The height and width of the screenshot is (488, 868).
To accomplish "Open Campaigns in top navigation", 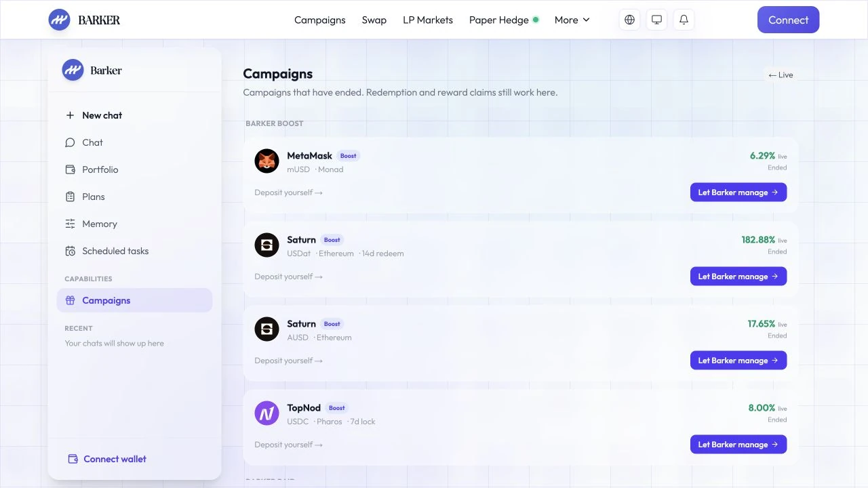I will pos(320,20).
